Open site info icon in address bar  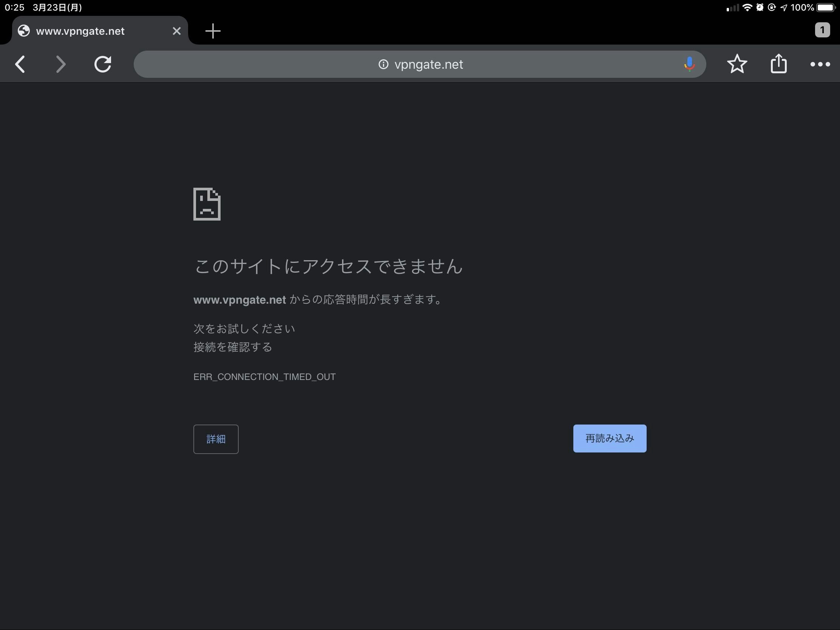(383, 64)
